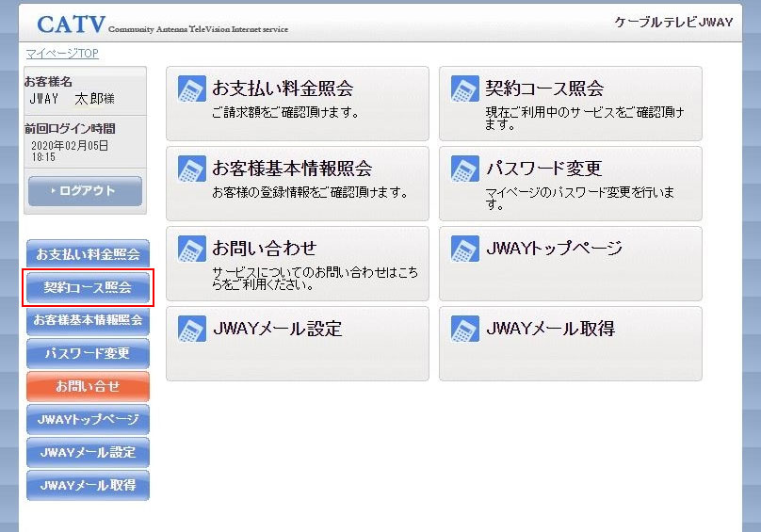Open お客様基本情報照会 from the sidebar

point(88,320)
